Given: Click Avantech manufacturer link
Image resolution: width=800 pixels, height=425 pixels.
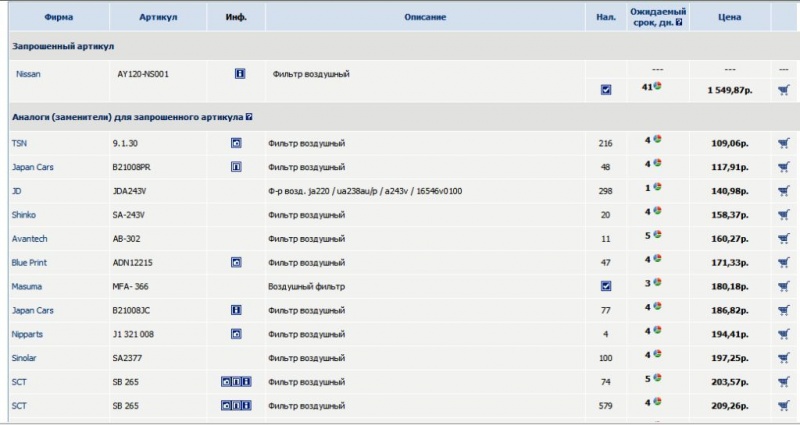Looking at the screenshot, I should [29, 239].
